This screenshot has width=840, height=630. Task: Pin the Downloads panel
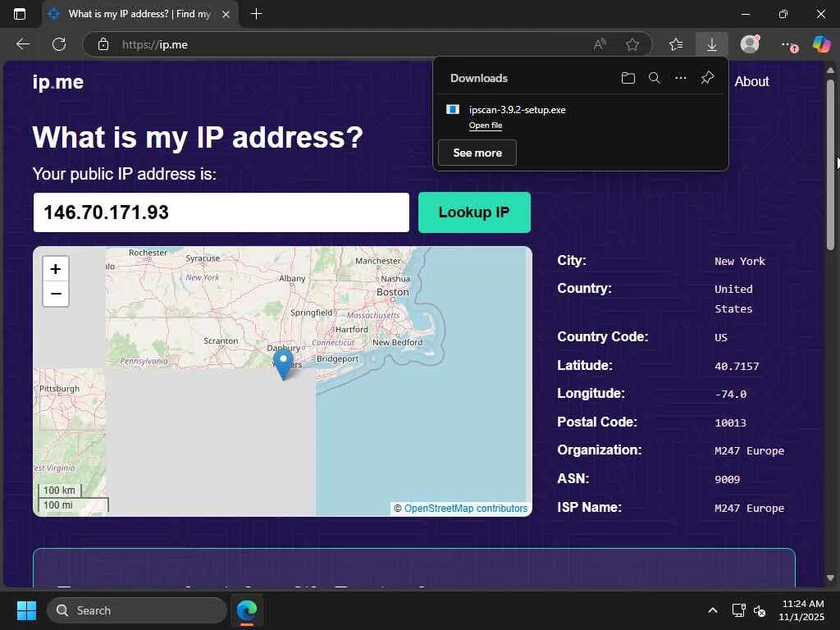707,78
